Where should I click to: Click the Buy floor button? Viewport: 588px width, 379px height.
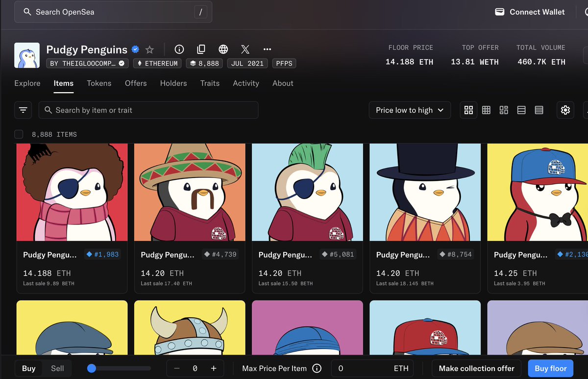551,368
